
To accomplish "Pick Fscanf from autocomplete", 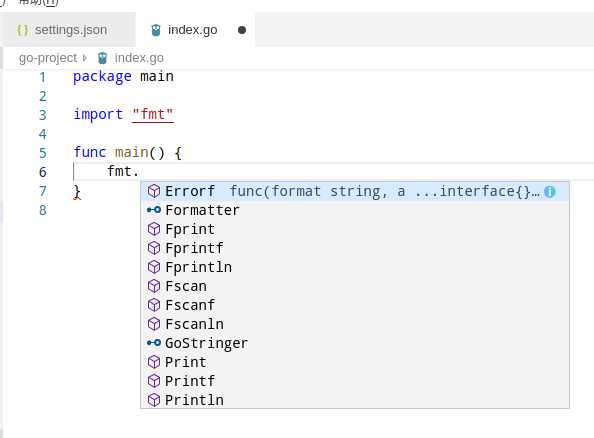I will [x=355, y=305].
